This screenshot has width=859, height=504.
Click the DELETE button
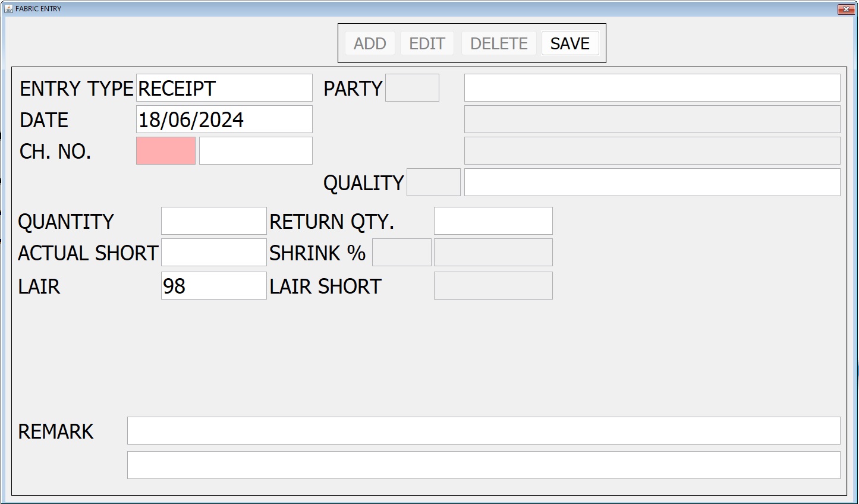[499, 43]
